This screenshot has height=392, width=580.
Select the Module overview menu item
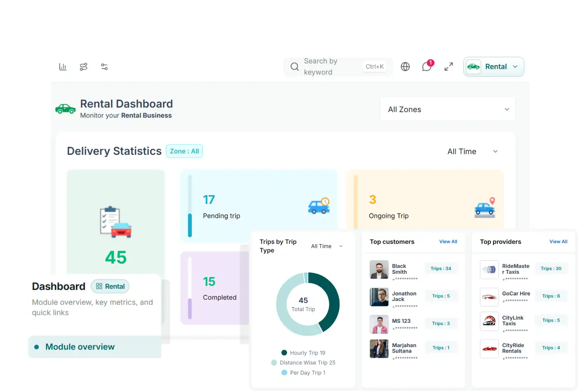click(94, 347)
